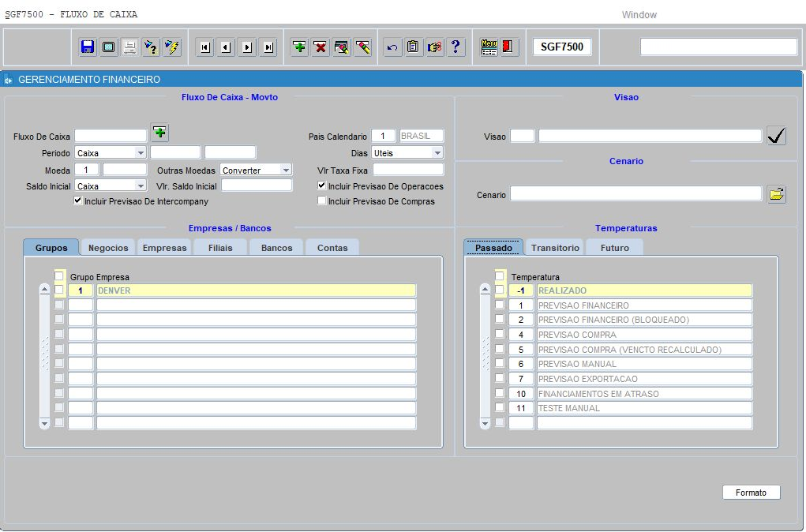This screenshot has height=532, width=806.
Task: Select the Contas tab
Action: (x=332, y=248)
